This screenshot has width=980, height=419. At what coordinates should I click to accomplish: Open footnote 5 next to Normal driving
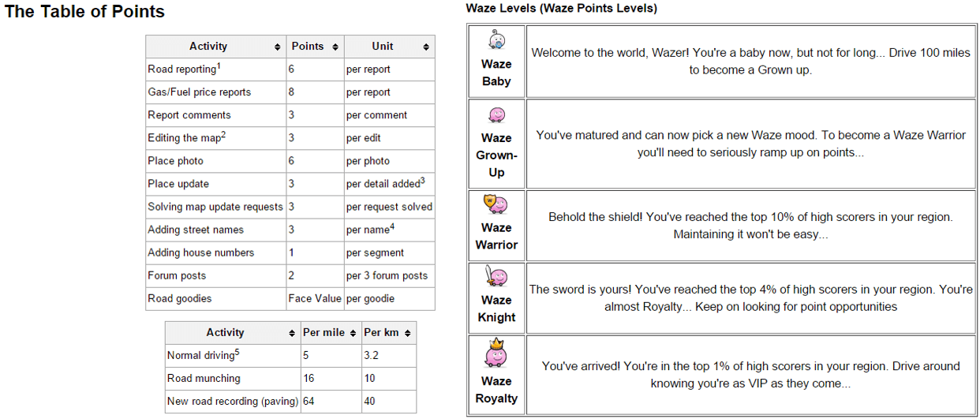[x=238, y=353]
